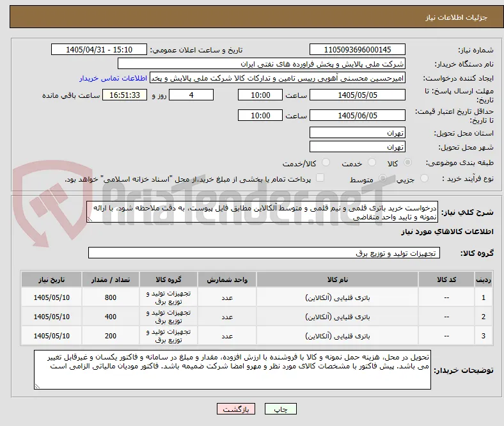This screenshot has width=504, height=426.
Task: Click the تعداد / مقدار column header
Action: pos(111,280)
